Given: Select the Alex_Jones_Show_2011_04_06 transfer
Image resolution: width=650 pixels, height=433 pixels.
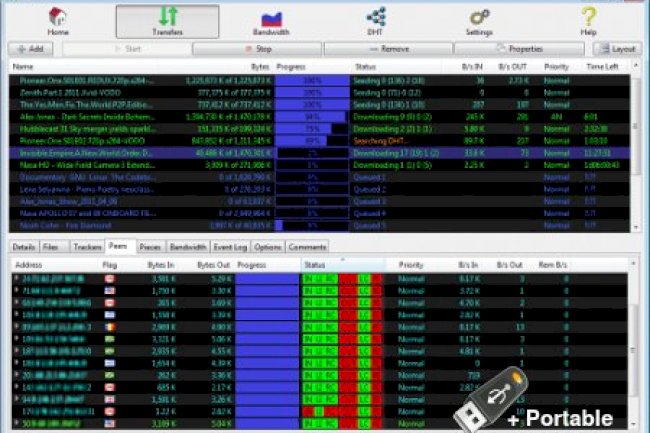Looking at the screenshot, I should click(319, 202).
